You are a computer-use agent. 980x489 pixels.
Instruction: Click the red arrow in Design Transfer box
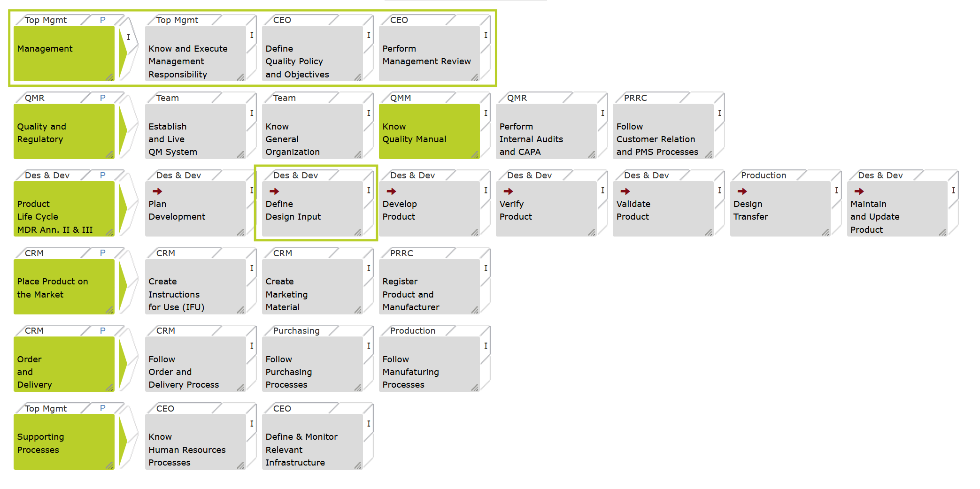[x=742, y=191]
